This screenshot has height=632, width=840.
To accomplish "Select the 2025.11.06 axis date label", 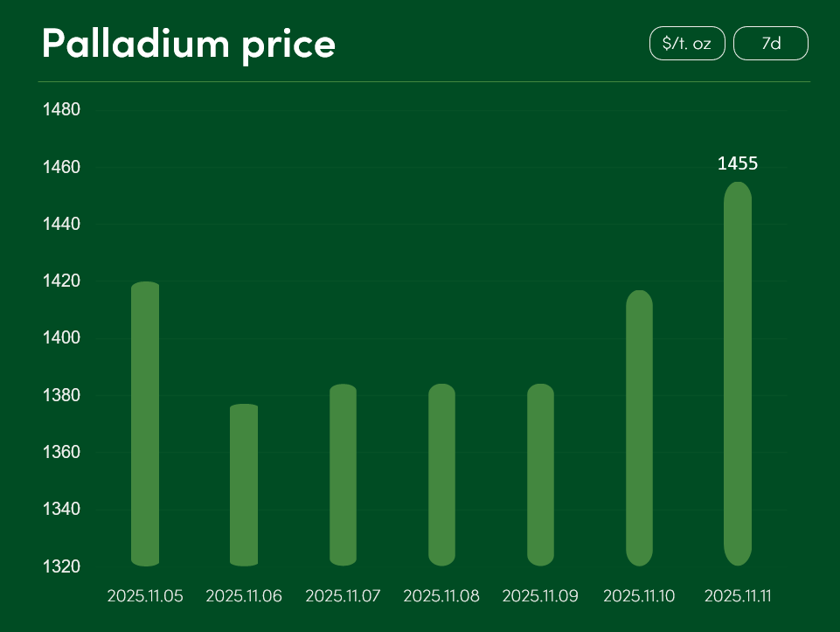I will [x=244, y=596].
